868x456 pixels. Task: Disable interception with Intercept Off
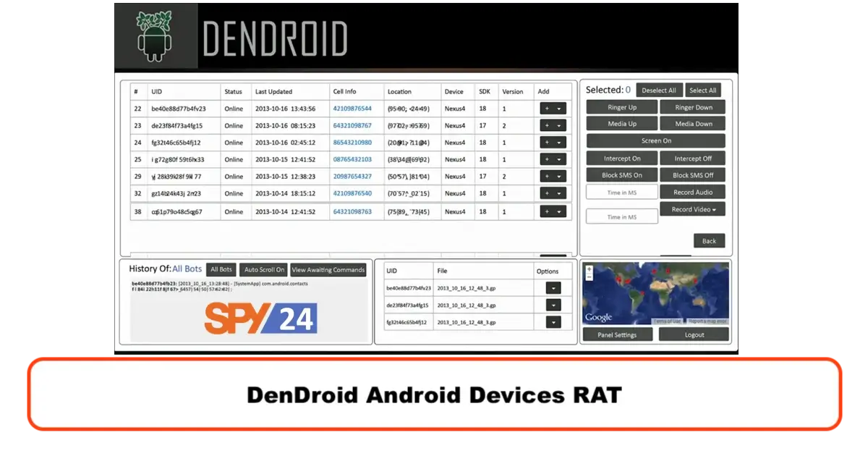[693, 159]
